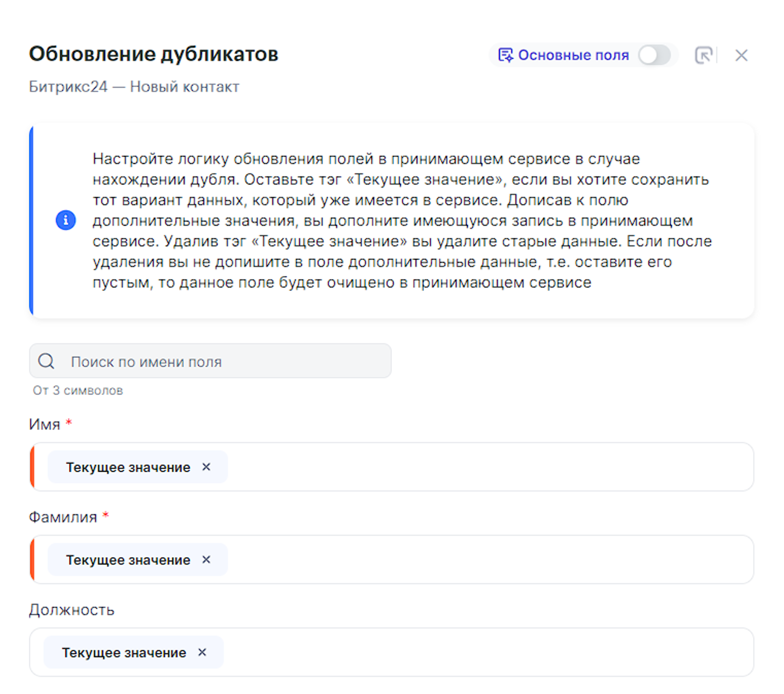
Task: Remove Текущее значение tag from Имя
Action: click(x=206, y=467)
